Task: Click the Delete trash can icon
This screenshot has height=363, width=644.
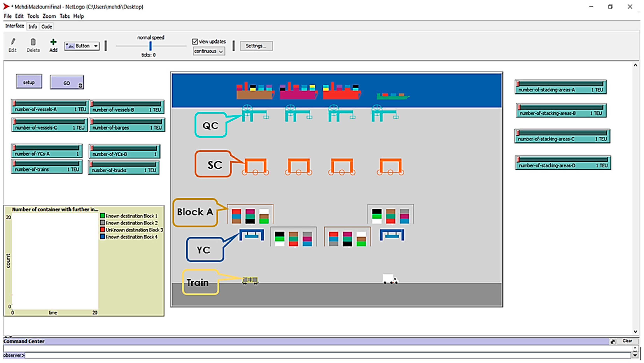Action: click(33, 42)
